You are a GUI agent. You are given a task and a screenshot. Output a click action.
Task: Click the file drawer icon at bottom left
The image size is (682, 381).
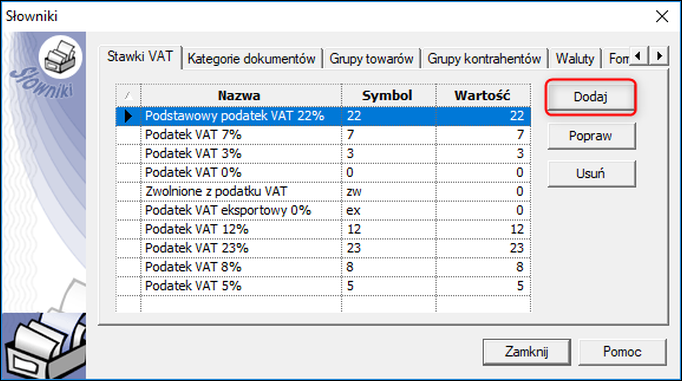coord(43,346)
